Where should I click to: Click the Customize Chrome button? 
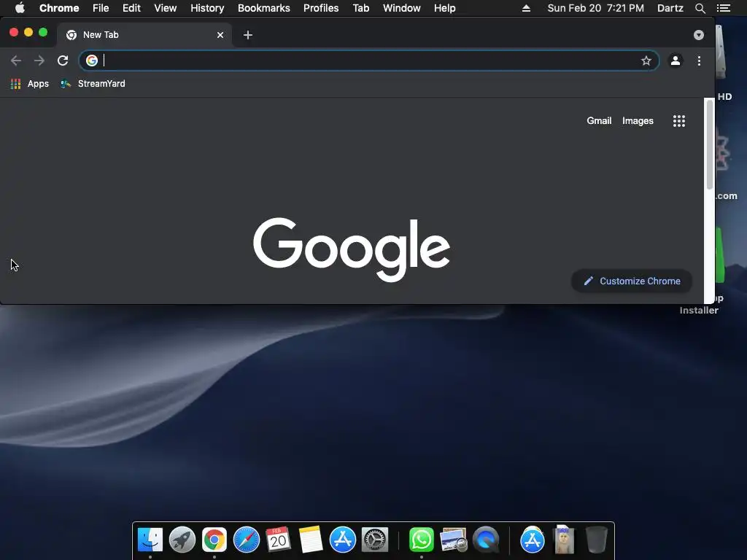tap(632, 281)
